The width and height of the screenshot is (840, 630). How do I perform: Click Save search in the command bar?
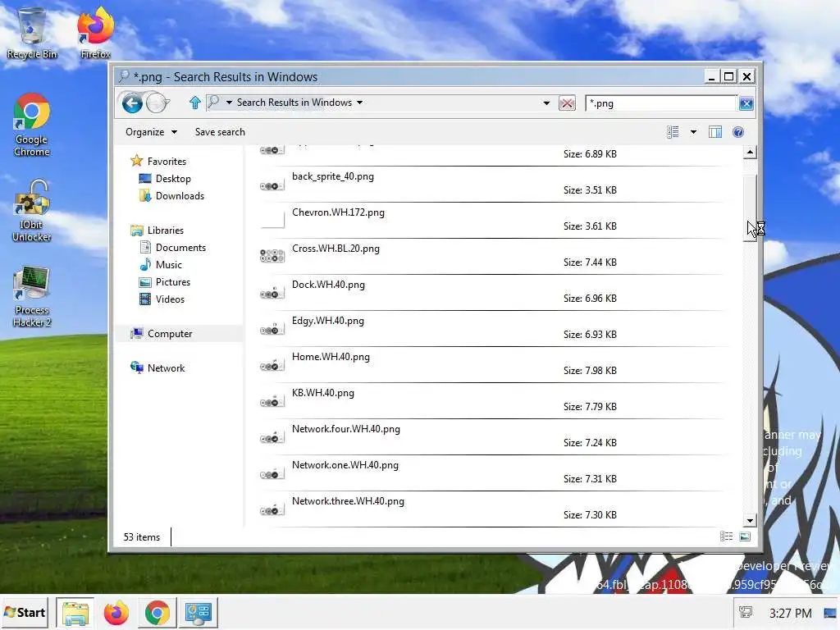tap(220, 132)
